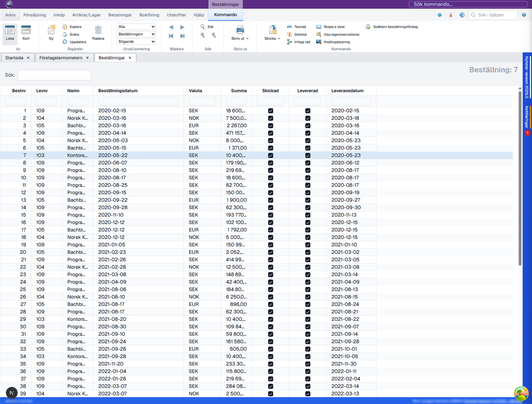Open the Företagstermometern thermometer icon
The image size is (532, 404).
451,15
